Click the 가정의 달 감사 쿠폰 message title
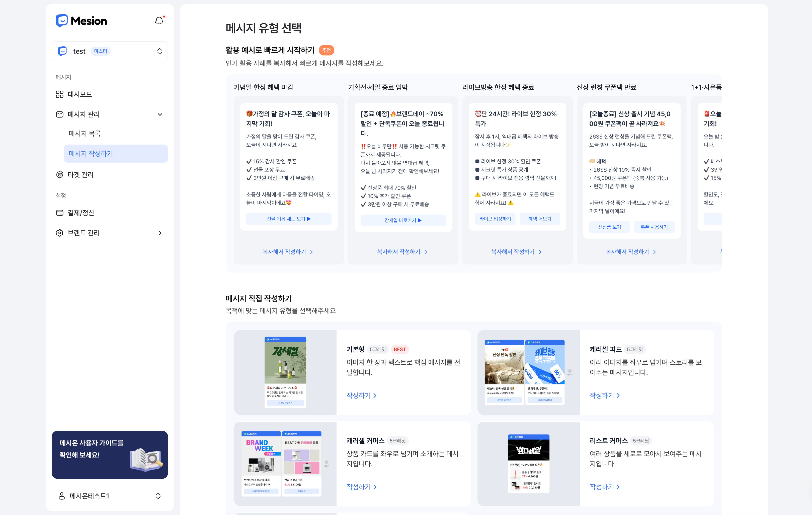The height and width of the screenshot is (515, 812). click(288, 119)
